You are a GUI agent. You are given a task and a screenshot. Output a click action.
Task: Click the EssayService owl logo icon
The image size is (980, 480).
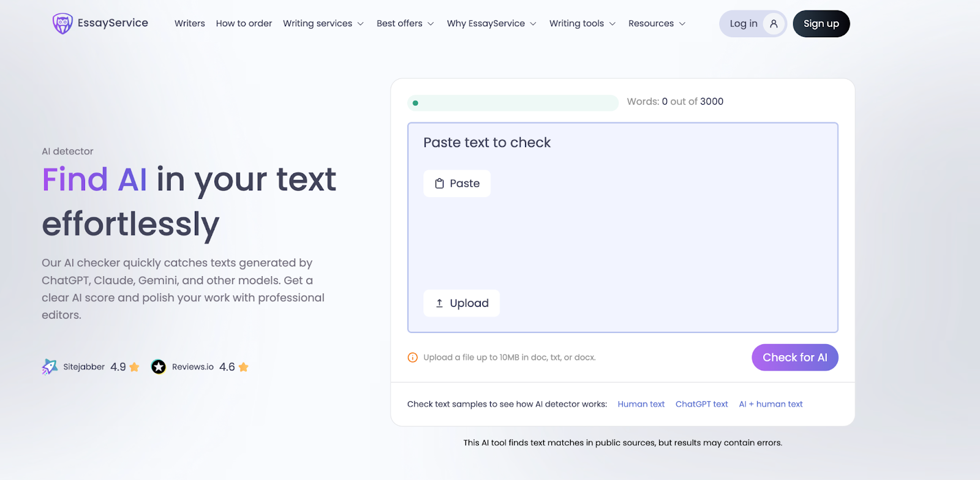(x=62, y=24)
